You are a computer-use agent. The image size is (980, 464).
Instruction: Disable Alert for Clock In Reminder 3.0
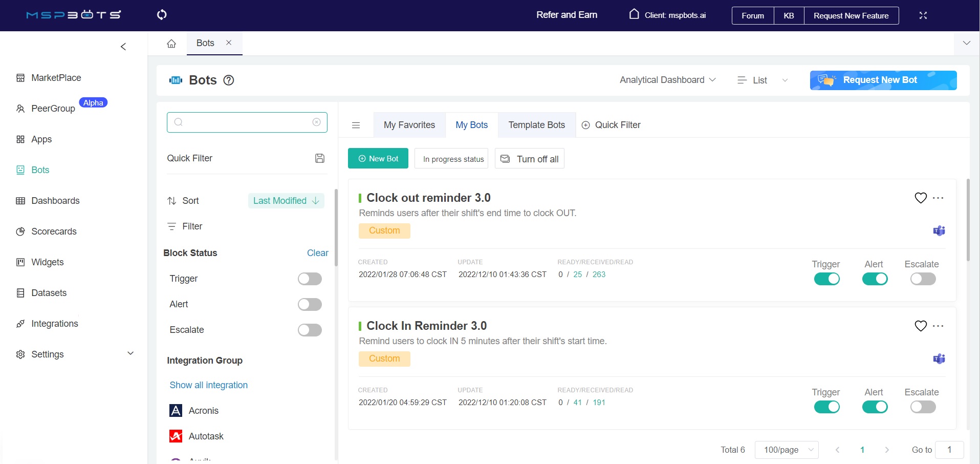pyautogui.click(x=875, y=407)
